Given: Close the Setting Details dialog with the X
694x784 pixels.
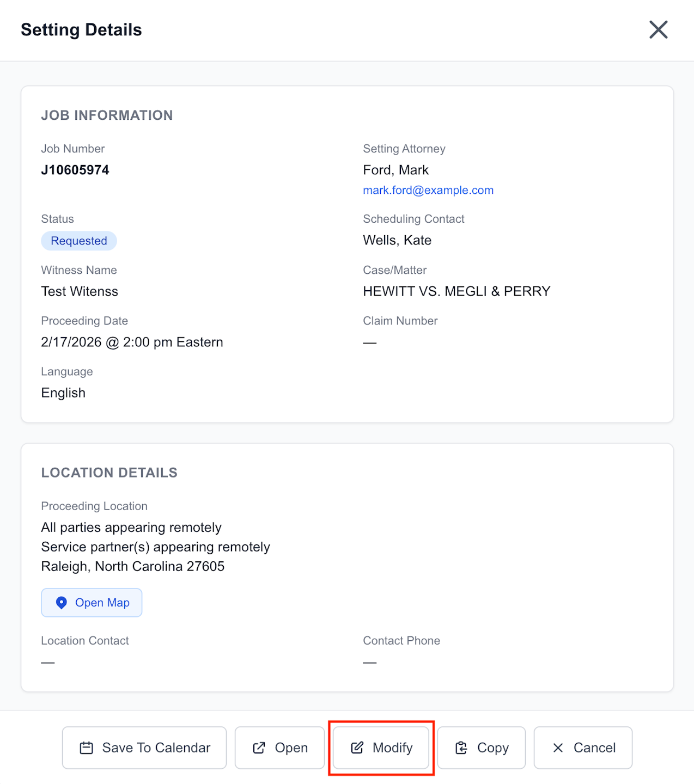Looking at the screenshot, I should pyautogui.click(x=658, y=29).
